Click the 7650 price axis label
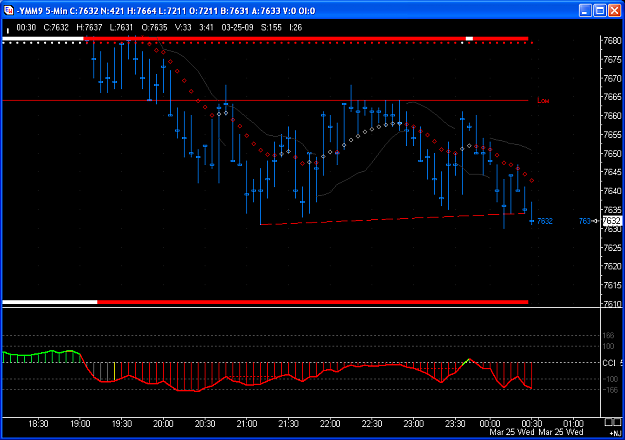 (612, 153)
